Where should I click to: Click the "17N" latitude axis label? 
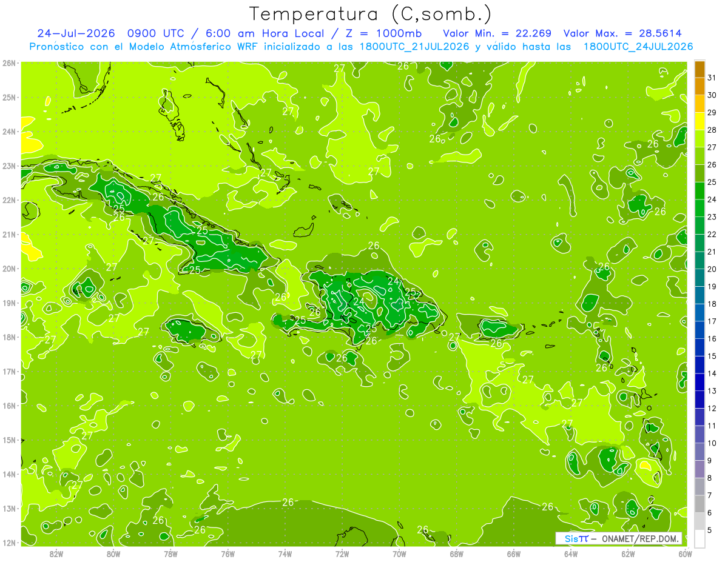9,371
